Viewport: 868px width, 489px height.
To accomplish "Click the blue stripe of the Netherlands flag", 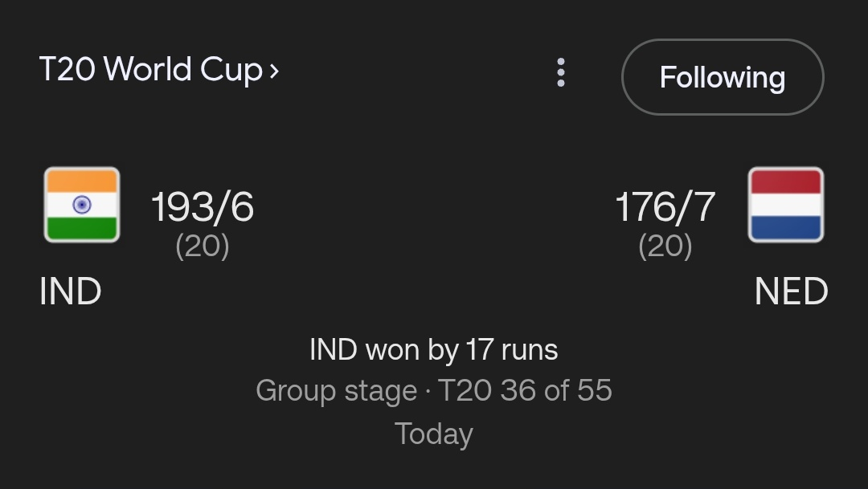I will [785, 227].
